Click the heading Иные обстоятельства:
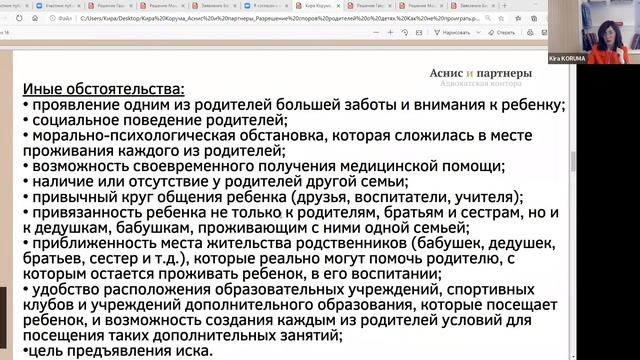Viewport: 640px width, 360px height. (x=104, y=89)
